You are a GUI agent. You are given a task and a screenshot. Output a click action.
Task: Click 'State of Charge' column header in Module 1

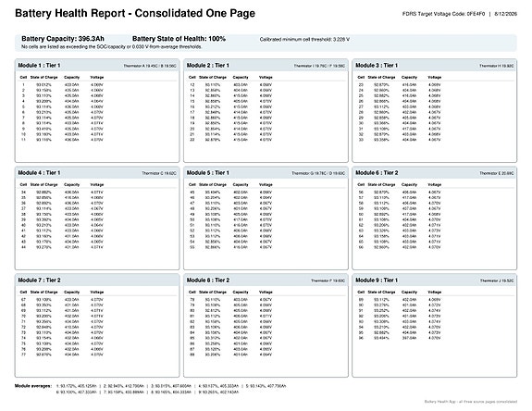tap(44, 78)
